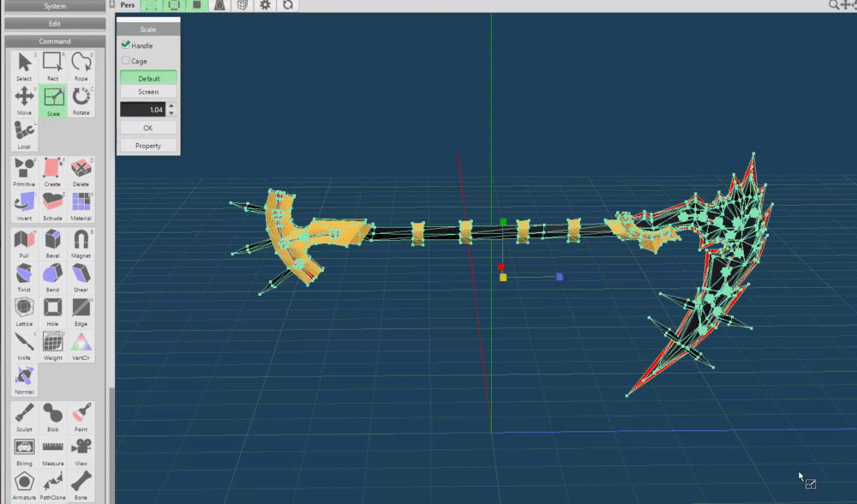Activate the Sculpt brush tool

pyautogui.click(x=24, y=417)
